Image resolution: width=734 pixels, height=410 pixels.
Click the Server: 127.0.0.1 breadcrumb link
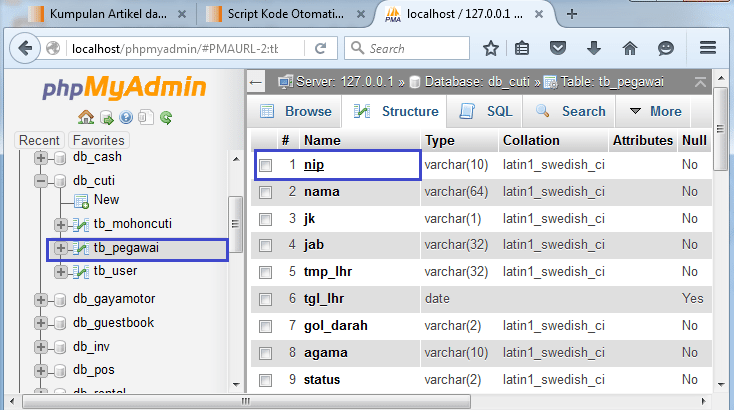(345, 82)
